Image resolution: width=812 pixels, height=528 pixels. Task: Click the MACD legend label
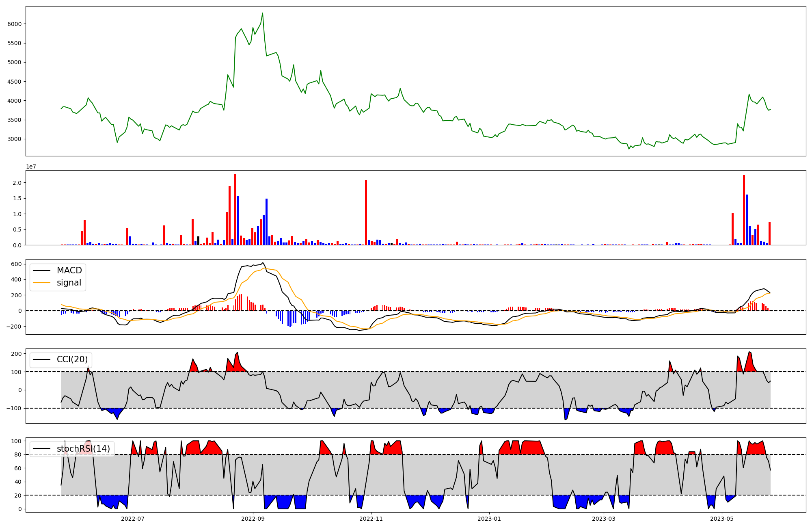[x=69, y=270]
